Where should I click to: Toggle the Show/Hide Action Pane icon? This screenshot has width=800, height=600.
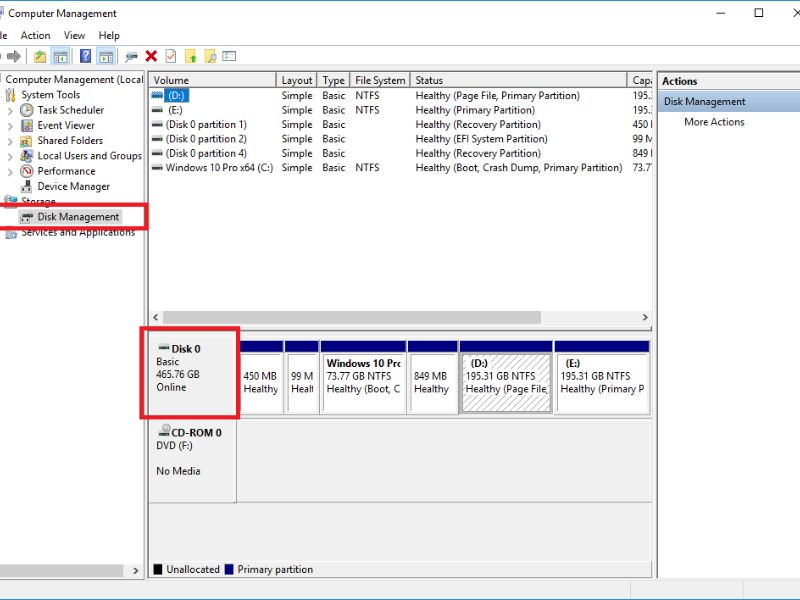(106, 56)
